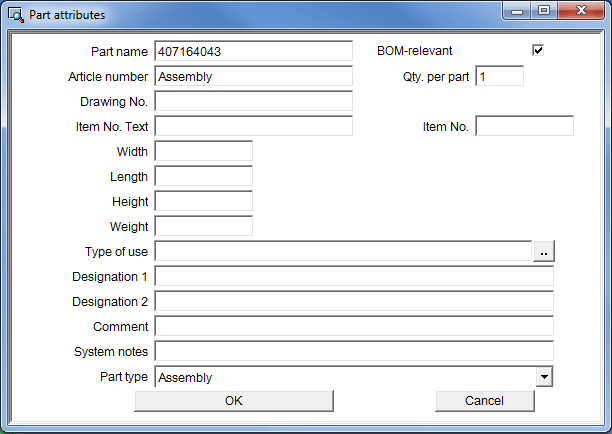Viewport: 612px width, 434px height.
Task: Click the Part attributes title bar icon
Action: (16, 15)
